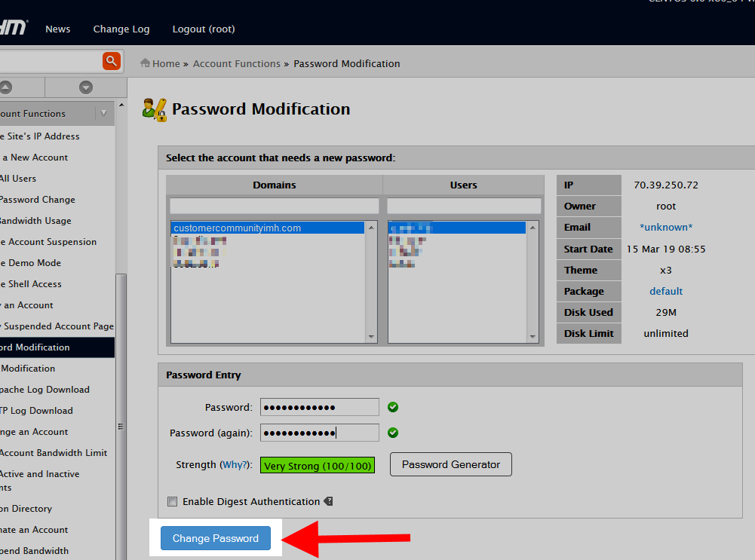Screen dimensions: 755x560
Task: Click the Home breadcrumb house icon
Action: pyautogui.click(x=145, y=63)
